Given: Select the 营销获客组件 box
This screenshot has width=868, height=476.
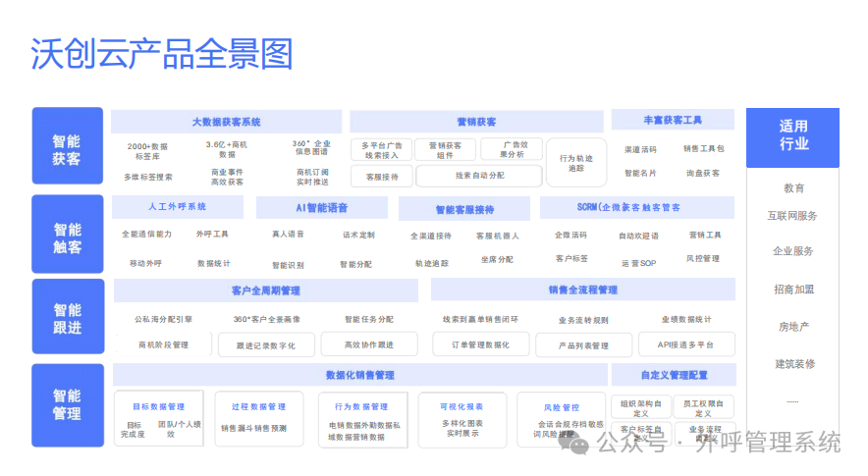Looking at the screenshot, I should [x=445, y=150].
